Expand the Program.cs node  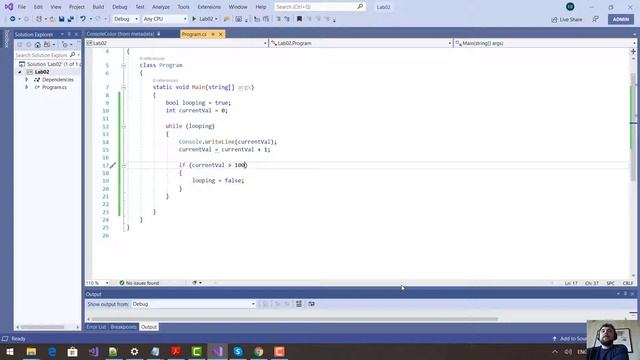(x=27, y=87)
